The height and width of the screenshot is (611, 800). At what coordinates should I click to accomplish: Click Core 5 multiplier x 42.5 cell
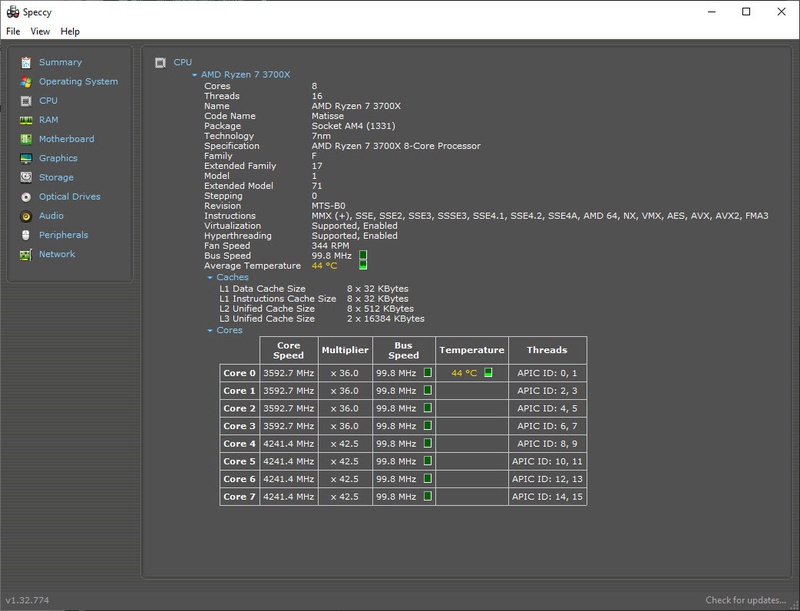pos(345,462)
